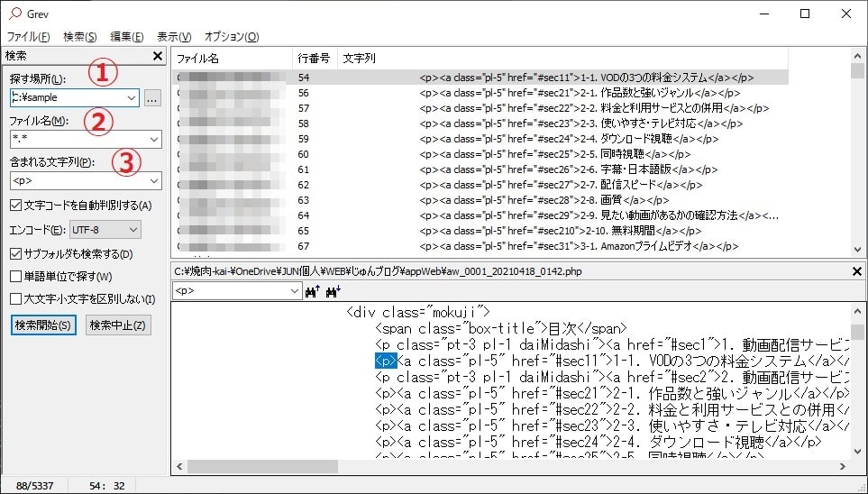Select result row line 58 使いやすさ・テレビ対応

coord(480,123)
